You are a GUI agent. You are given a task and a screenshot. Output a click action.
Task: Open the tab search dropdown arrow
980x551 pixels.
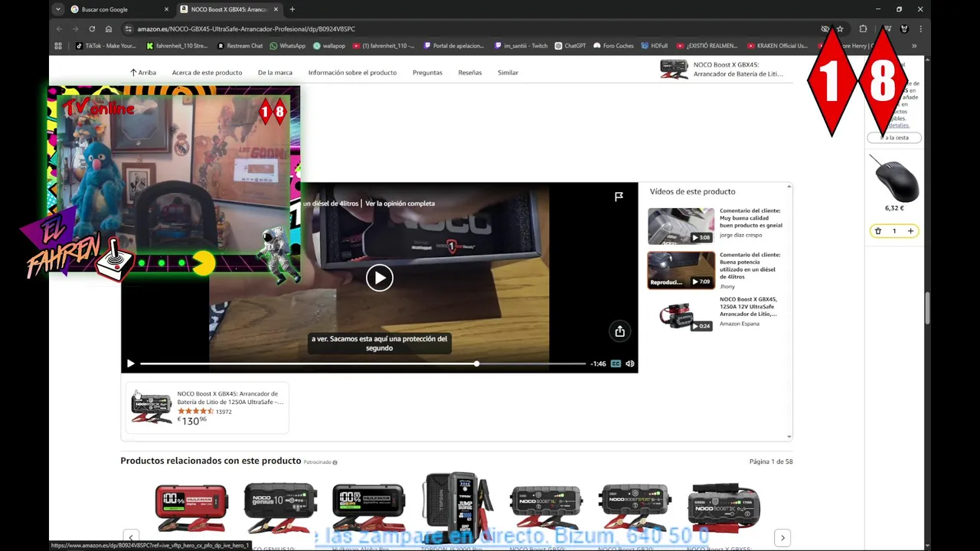click(x=58, y=9)
